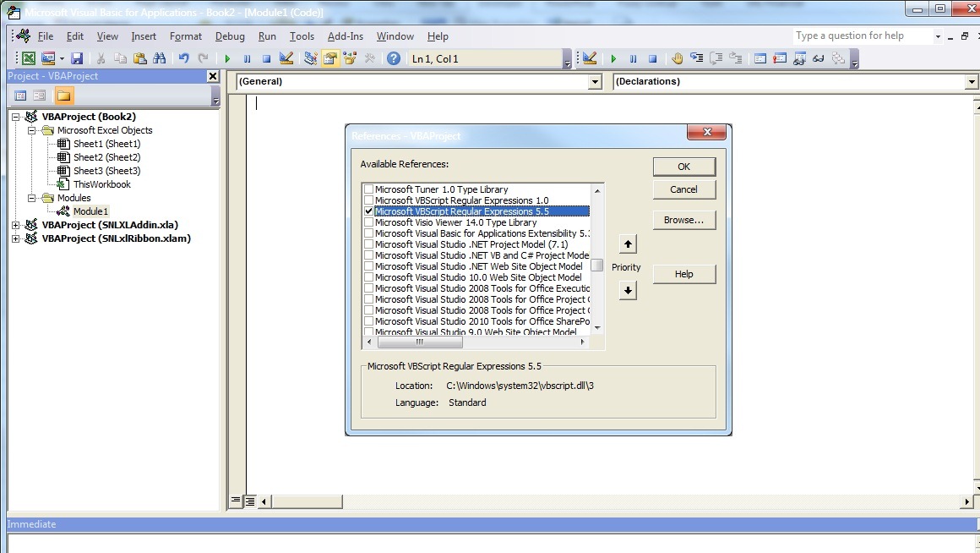The image size is (980, 553).
Task: Click OK in the References dialog
Action: tap(683, 167)
